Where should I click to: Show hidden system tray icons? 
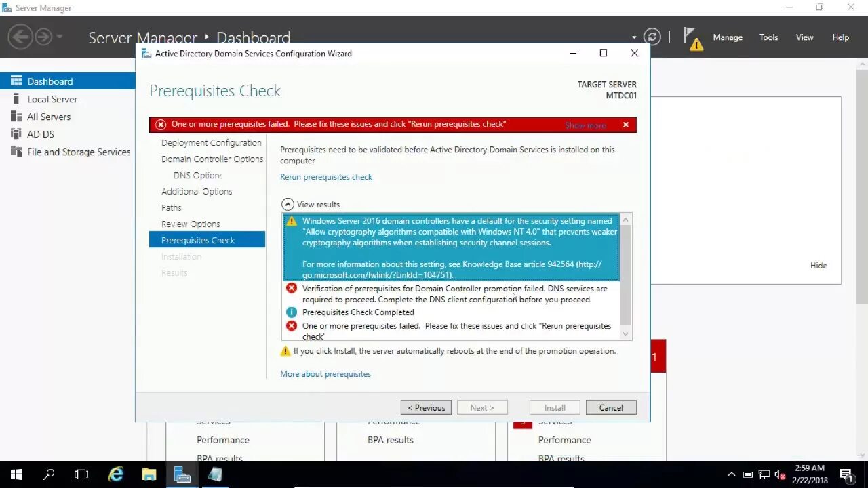click(x=731, y=474)
